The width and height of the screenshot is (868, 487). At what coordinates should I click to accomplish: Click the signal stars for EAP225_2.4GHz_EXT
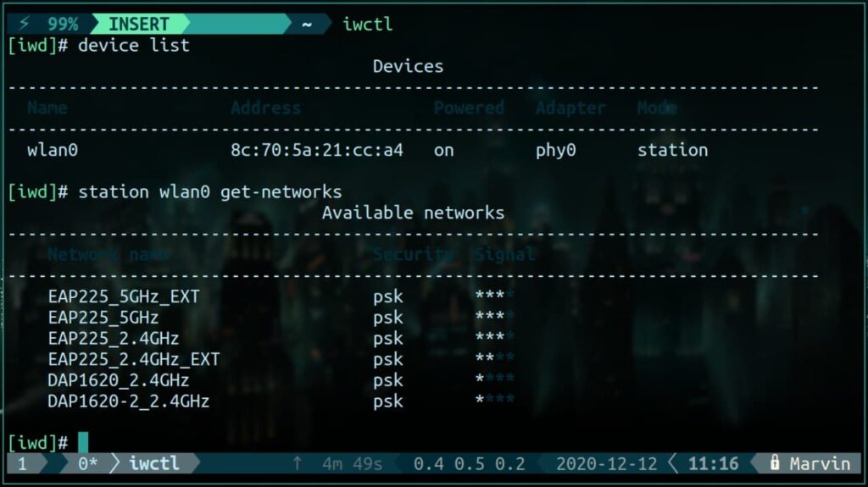[x=494, y=358]
